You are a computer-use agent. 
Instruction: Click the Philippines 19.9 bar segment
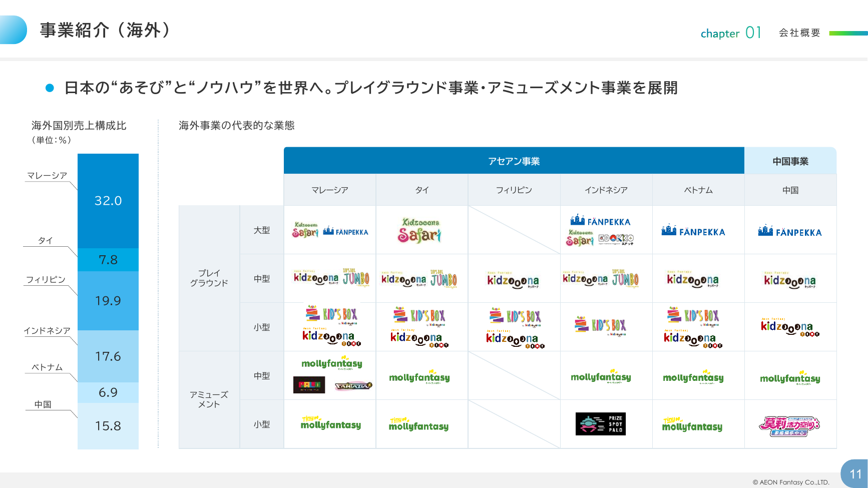click(108, 301)
